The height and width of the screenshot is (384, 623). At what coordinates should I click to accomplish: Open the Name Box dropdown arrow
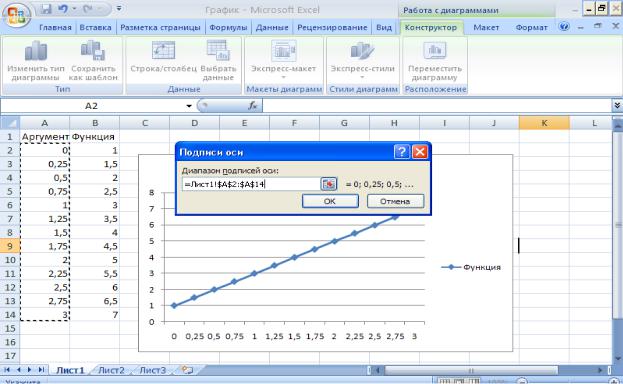point(189,106)
